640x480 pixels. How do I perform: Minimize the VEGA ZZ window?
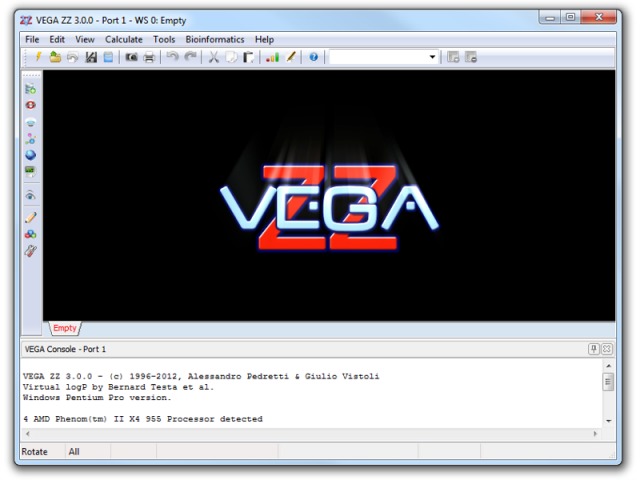(550, 18)
